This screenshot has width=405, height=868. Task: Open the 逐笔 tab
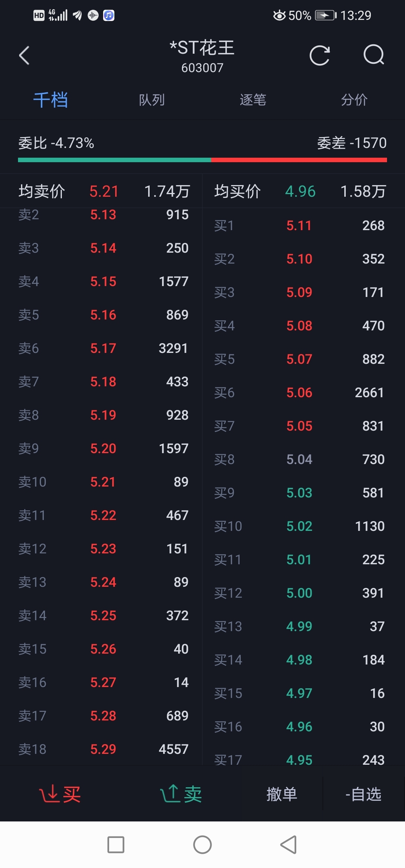pos(253,100)
